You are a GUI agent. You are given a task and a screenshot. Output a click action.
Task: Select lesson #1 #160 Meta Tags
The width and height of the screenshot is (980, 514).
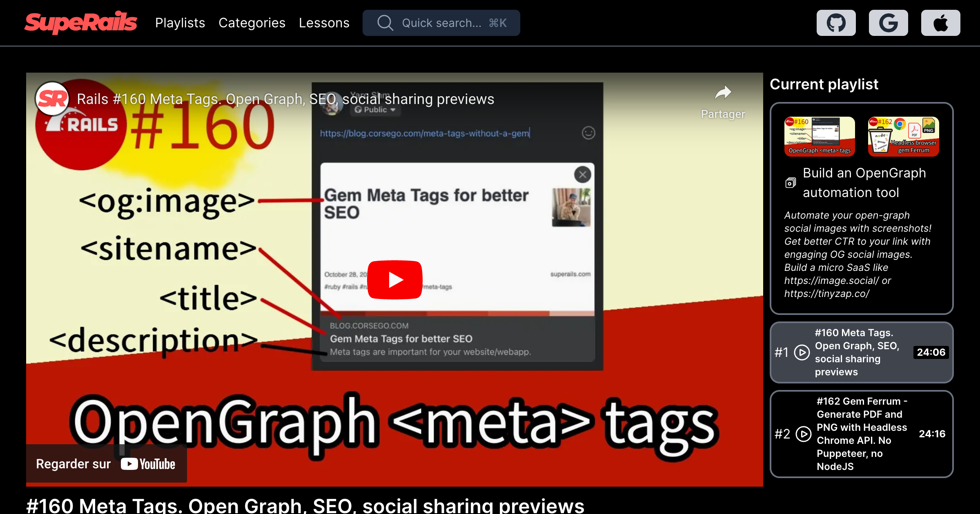click(862, 352)
